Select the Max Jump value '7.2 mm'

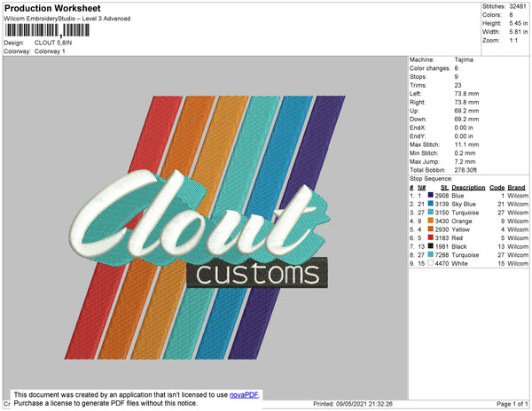coord(465,161)
